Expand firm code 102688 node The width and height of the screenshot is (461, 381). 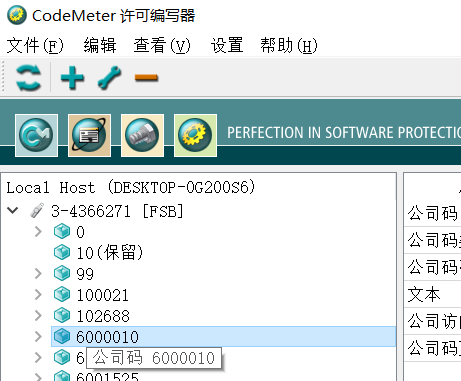[38, 315]
